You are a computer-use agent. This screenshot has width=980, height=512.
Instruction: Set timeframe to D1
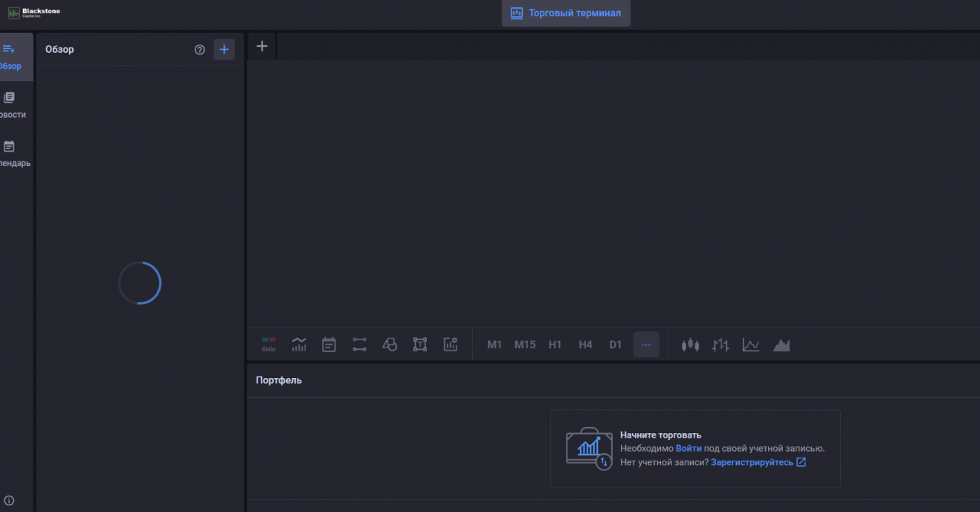pos(615,345)
